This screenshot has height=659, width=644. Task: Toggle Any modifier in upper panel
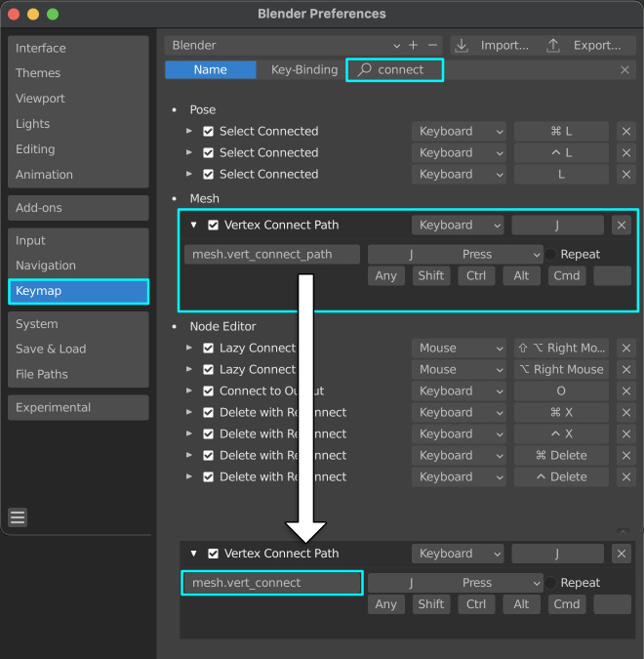tap(386, 276)
